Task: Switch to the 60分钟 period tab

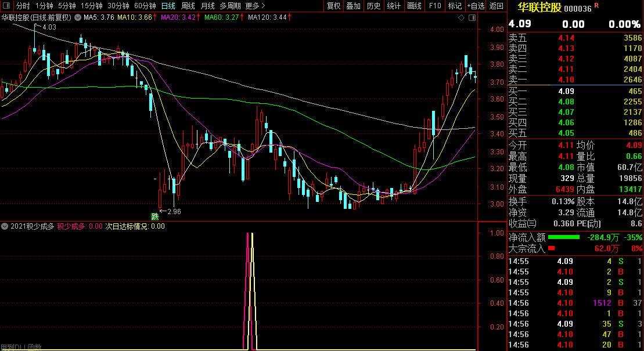Action: 145,6
